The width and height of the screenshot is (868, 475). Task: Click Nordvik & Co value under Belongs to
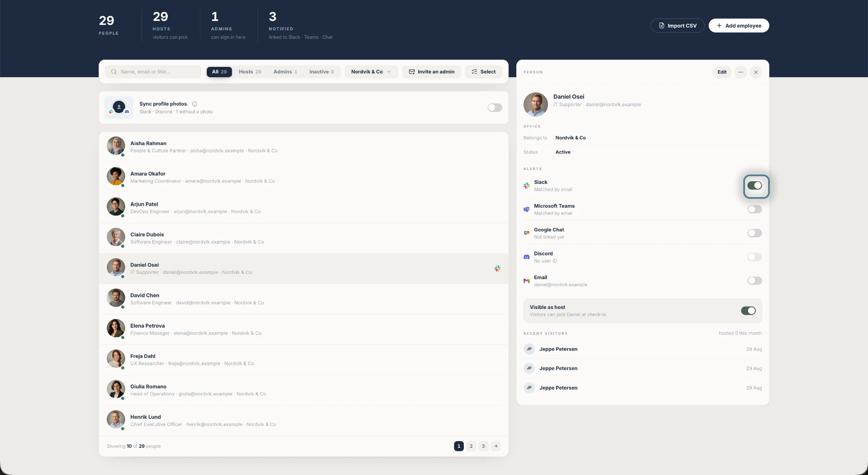pos(571,138)
